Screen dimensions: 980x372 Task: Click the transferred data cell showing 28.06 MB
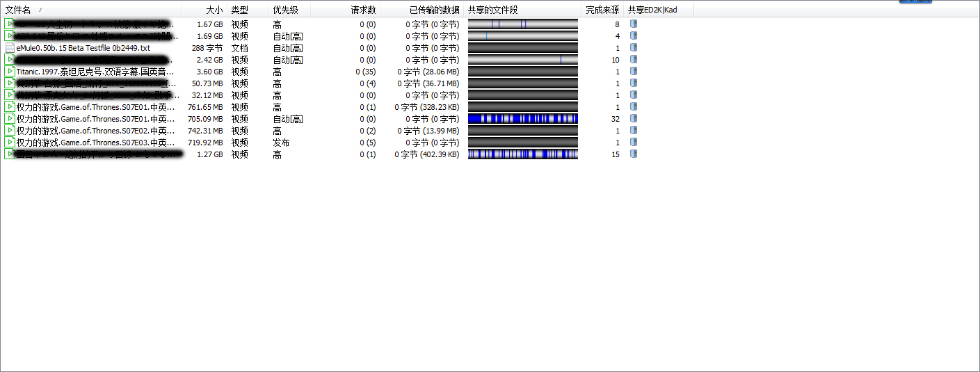coord(428,72)
